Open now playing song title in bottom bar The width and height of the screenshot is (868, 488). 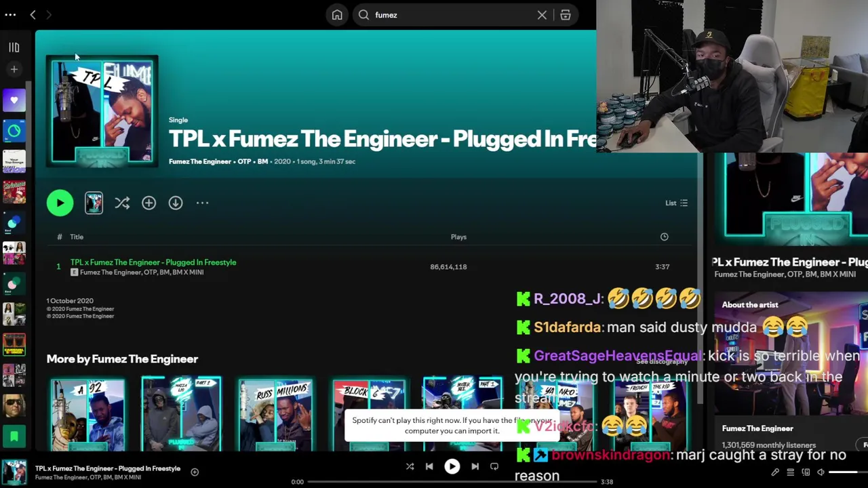pos(108,468)
